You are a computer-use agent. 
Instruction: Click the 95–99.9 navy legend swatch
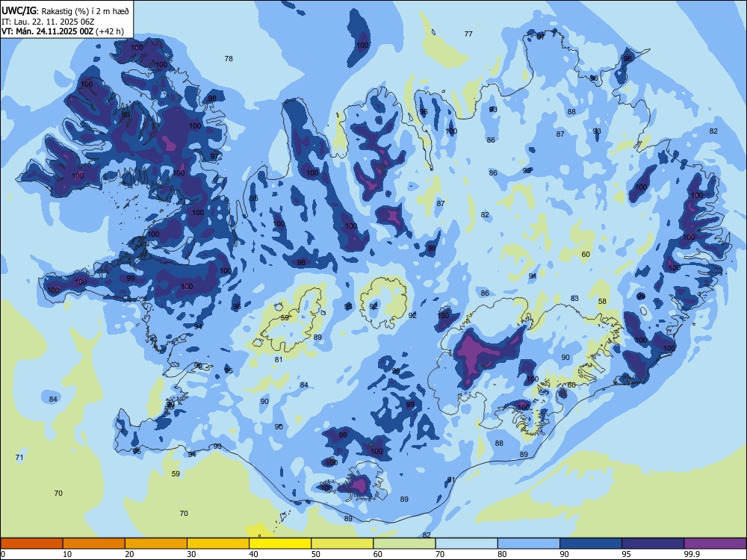pyautogui.click(x=653, y=544)
